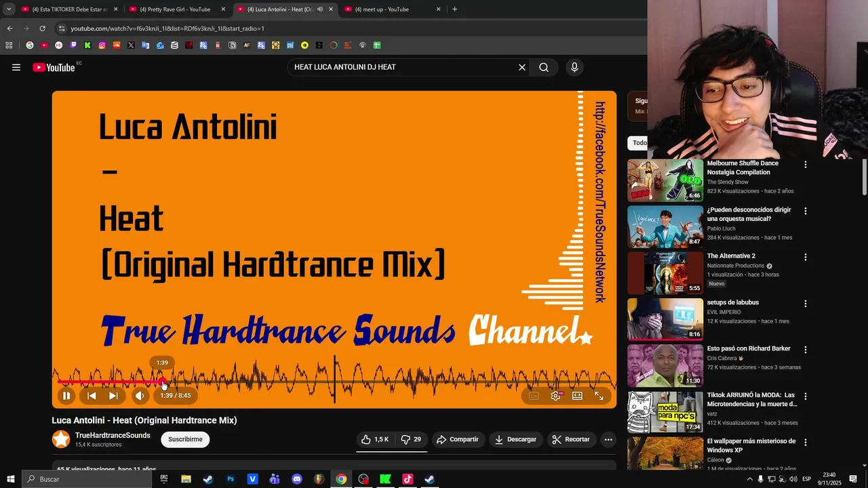The image size is (868, 488).
Task: Share the video via Compartir
Action: point(458,439)
